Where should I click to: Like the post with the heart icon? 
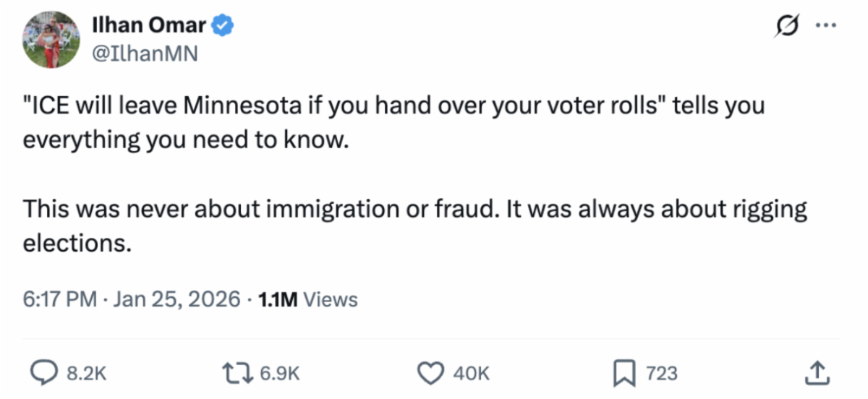[x=432, y=373]
